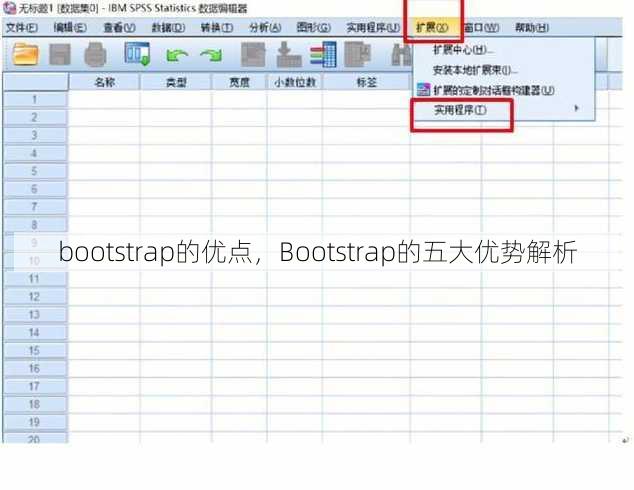Select row header 8
This screenshot has width=634, height=490.
pos(35,224)
